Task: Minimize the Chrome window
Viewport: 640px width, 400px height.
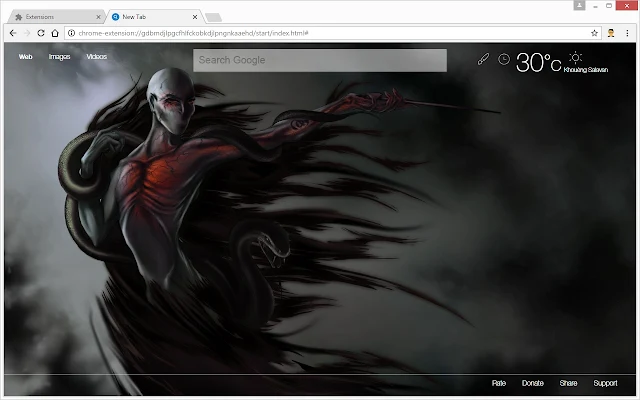Action: point(596,6)
